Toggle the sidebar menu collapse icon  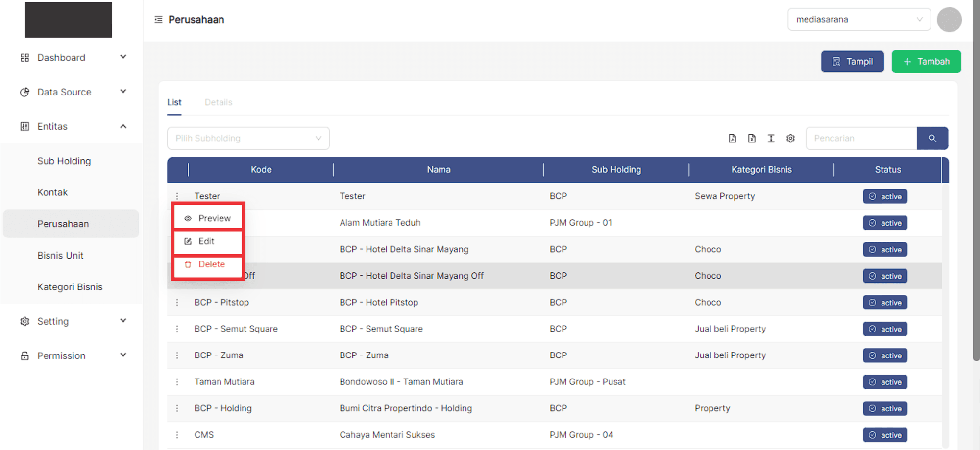point(158,20)
